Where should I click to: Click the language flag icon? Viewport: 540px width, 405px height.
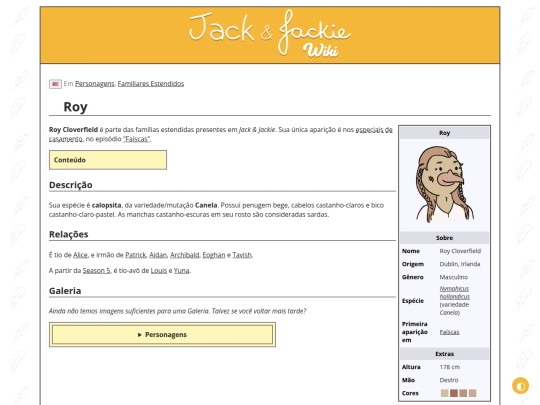55,84
